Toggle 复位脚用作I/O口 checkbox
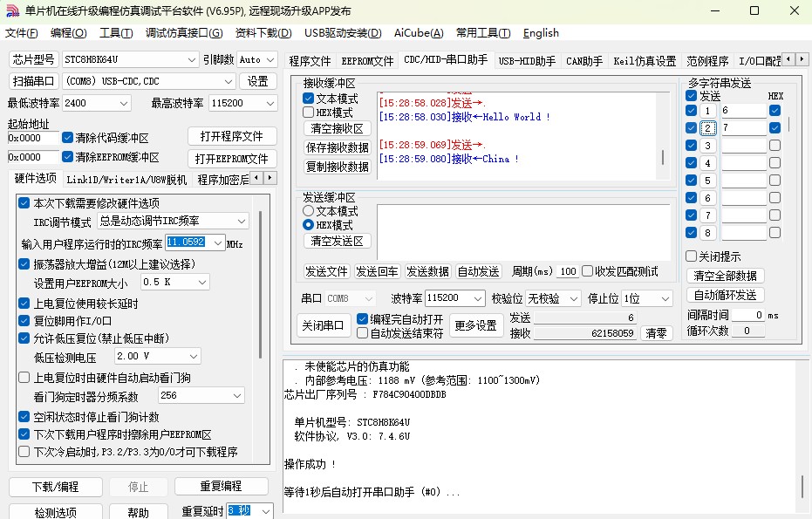Screen dimensions: 812x519 coord(24,321)
